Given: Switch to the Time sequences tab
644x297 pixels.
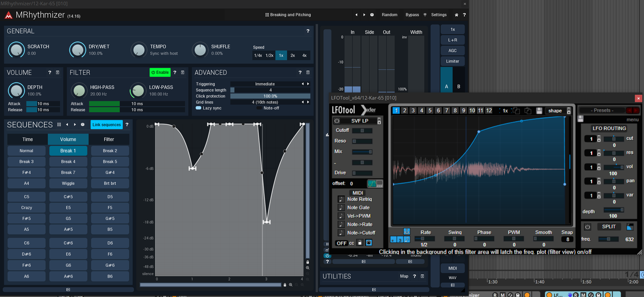Looking at the screenshot, I should click(x=28, y=139).
